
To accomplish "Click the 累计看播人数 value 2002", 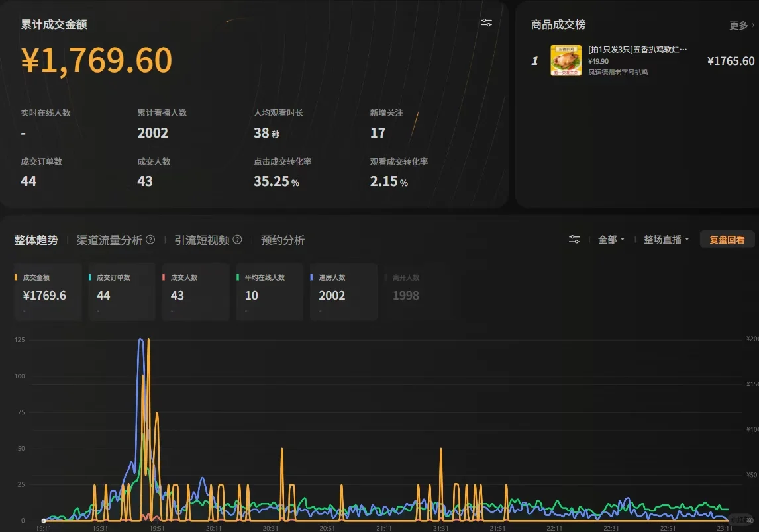I will 153,133.
